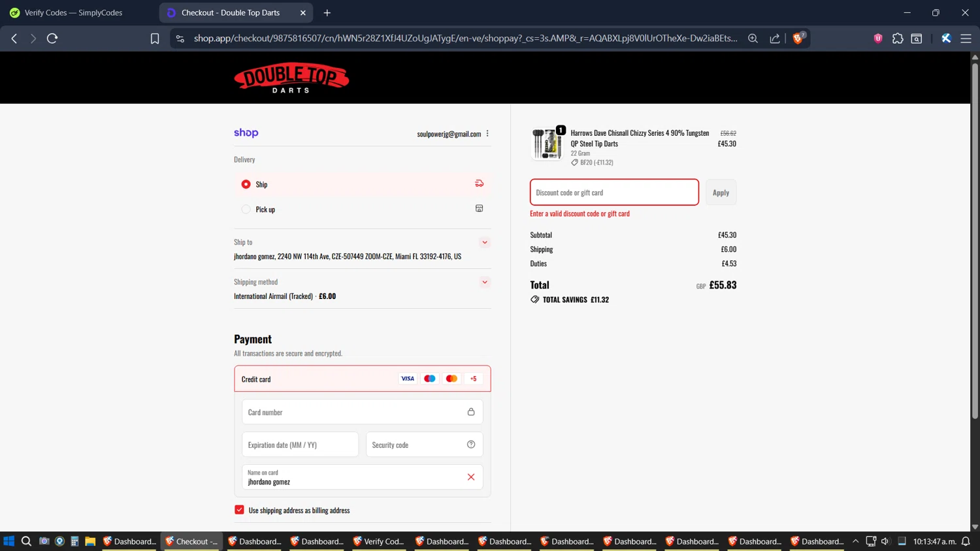Screen dimensions: 980x551
Task: Select Checkout - Double Top Darts tab
Action: (x=230, y=12)
